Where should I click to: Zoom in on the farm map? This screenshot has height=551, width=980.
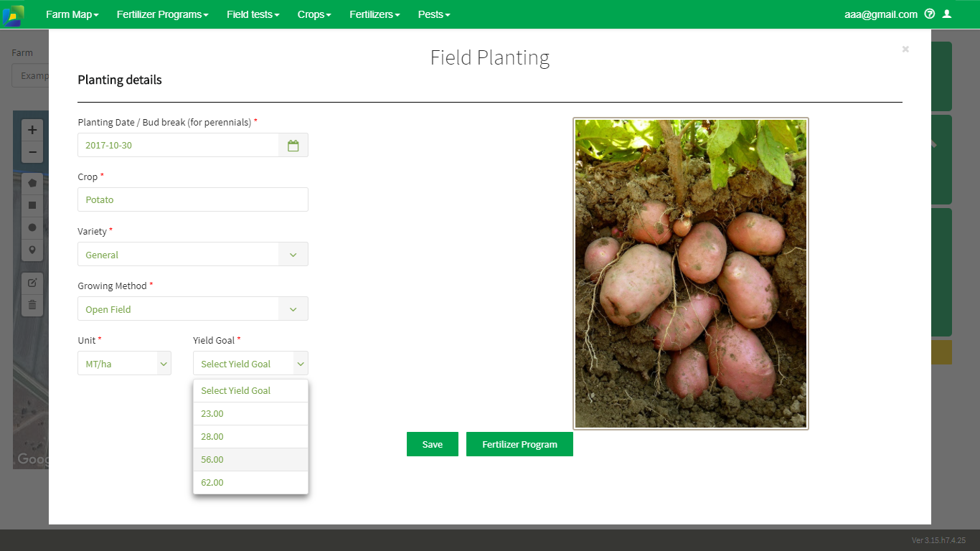point(32,131)
